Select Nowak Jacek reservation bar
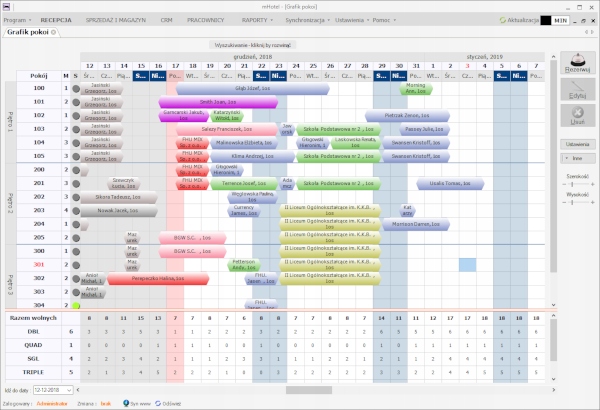The image size is (600, 410). [118, 211]
